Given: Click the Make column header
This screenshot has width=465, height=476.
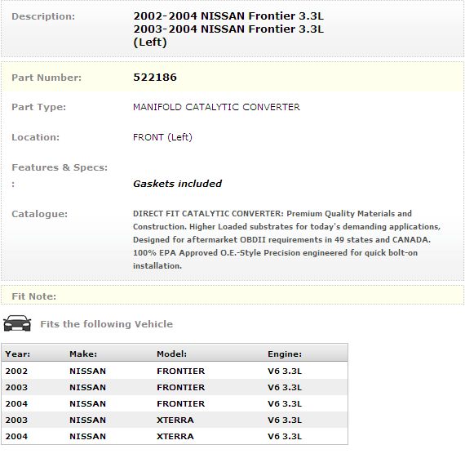Looking at the screenshot, I should pos(83,354).
